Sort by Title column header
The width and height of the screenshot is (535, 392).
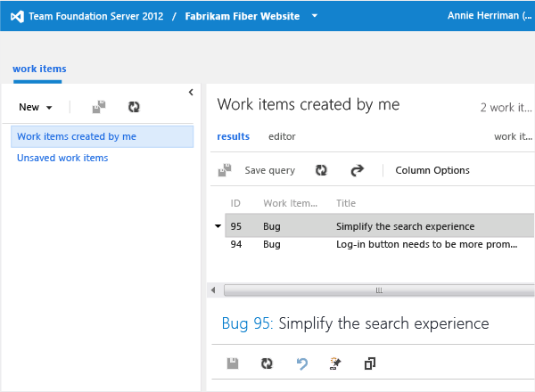point(346,203)
